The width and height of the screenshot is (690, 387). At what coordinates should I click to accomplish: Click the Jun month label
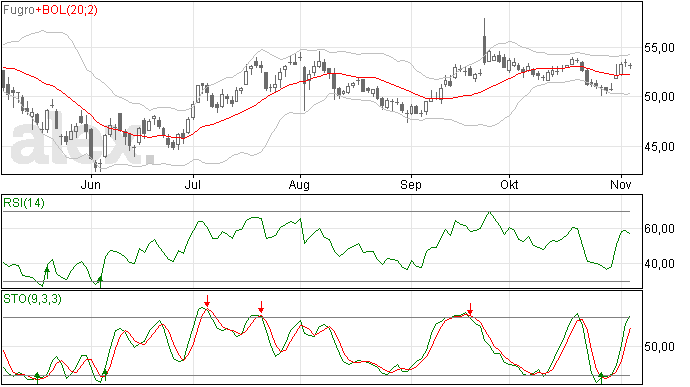[x=91, y=185]
